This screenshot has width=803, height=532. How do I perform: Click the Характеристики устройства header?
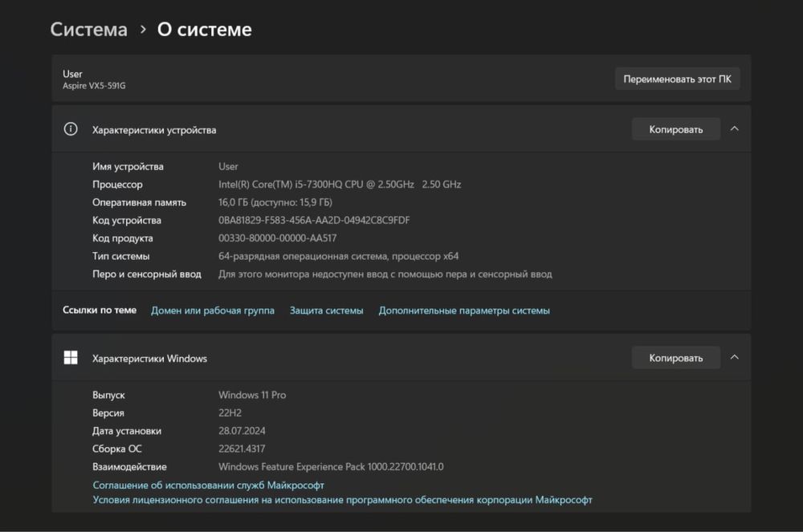154,130
